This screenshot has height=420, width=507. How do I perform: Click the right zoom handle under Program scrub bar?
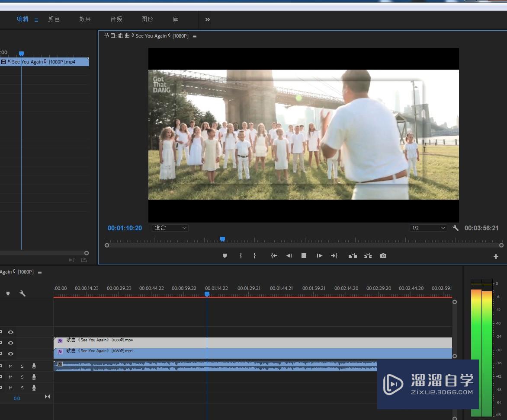pyautogui.click(x=501, y=245)
